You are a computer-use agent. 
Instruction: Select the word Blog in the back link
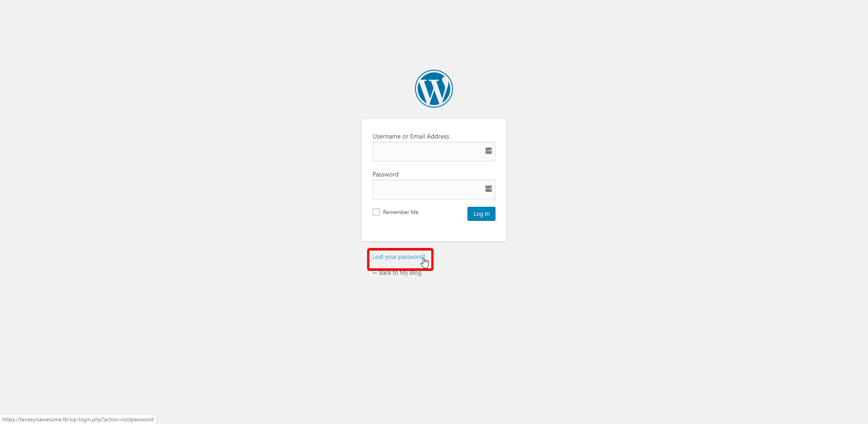415,273
